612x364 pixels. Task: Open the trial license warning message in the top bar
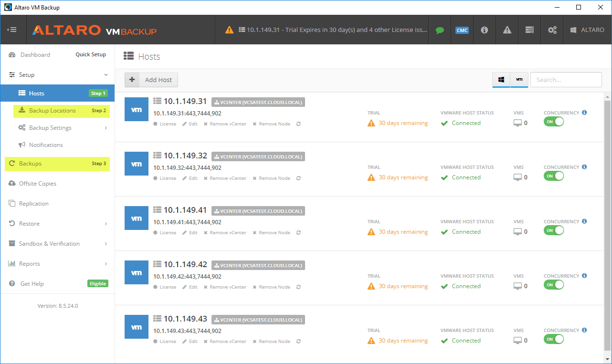[327, 30]
